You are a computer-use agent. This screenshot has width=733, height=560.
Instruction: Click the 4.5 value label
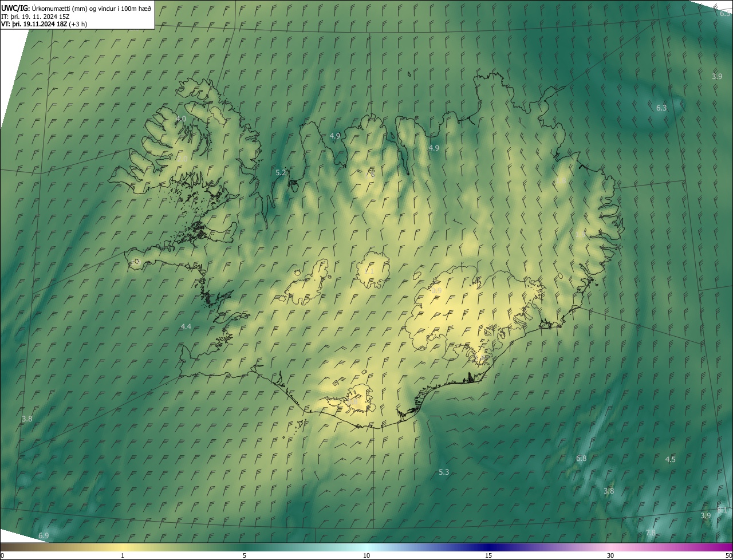coord(671,459)
